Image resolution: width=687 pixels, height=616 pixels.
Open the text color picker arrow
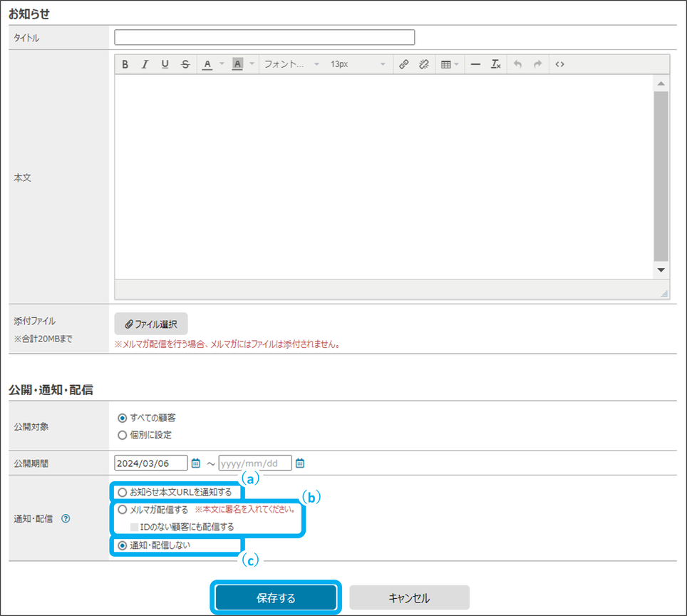click(221, 64)
